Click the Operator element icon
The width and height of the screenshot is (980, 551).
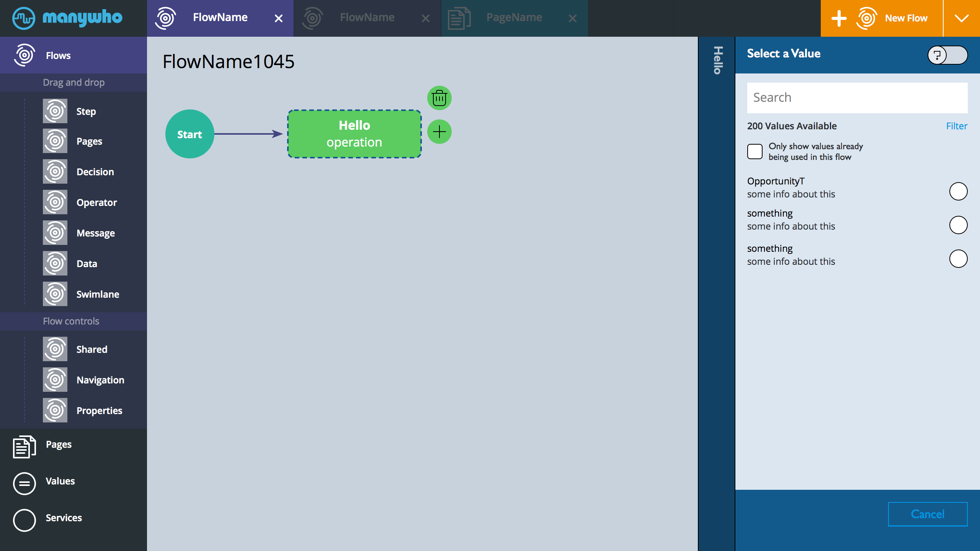click(x=55, y=202)
